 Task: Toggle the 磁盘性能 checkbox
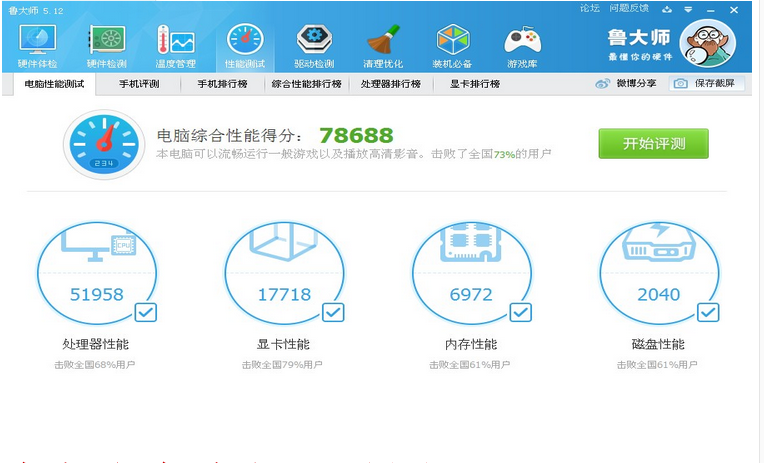coord(708,312)
